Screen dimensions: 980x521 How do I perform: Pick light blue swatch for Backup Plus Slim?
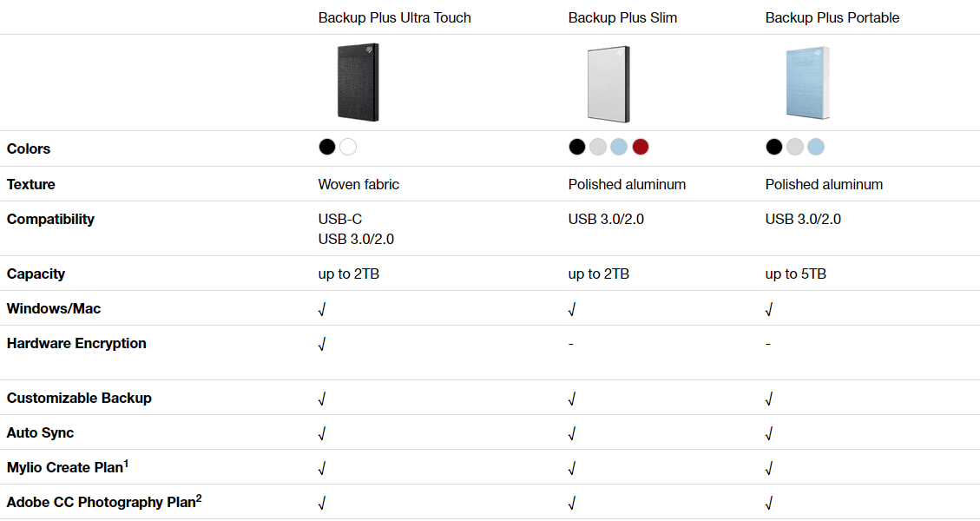tap(619, 147)
